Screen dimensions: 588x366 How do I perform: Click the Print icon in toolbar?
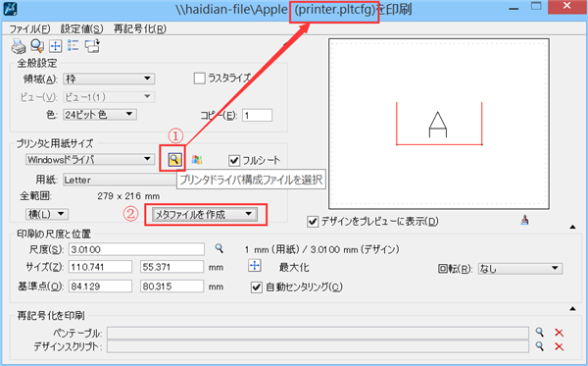(x=18, y=46)
